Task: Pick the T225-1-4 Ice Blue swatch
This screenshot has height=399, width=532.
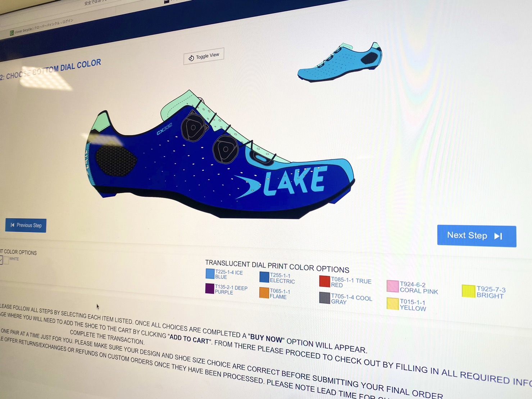Action: (x=210, y=274)
